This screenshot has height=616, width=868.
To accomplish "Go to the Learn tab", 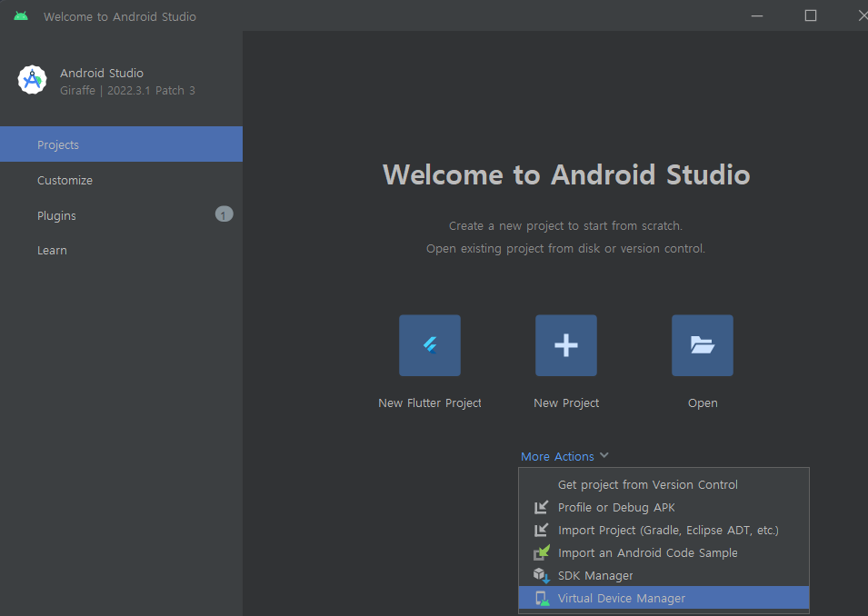I will (x=121, y=250).
